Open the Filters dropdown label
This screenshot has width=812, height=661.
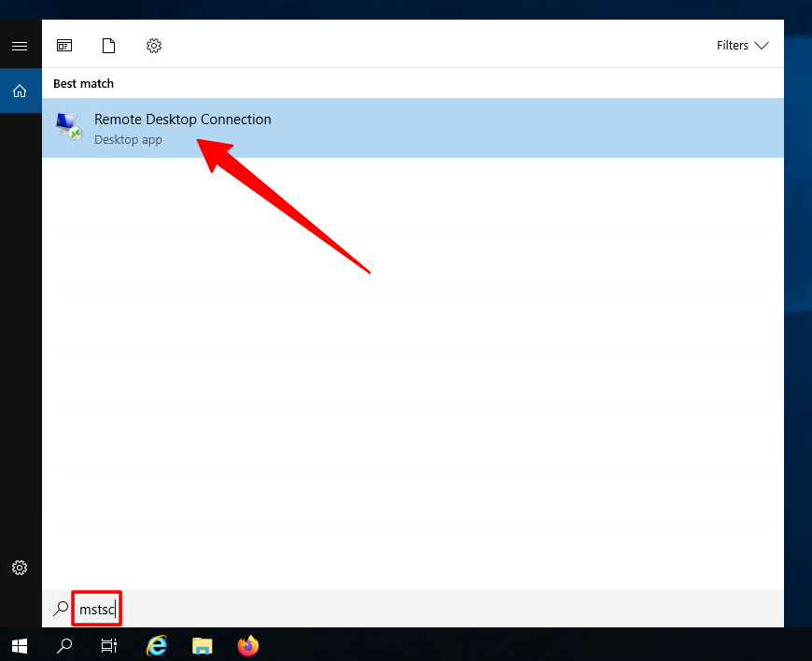733,46
